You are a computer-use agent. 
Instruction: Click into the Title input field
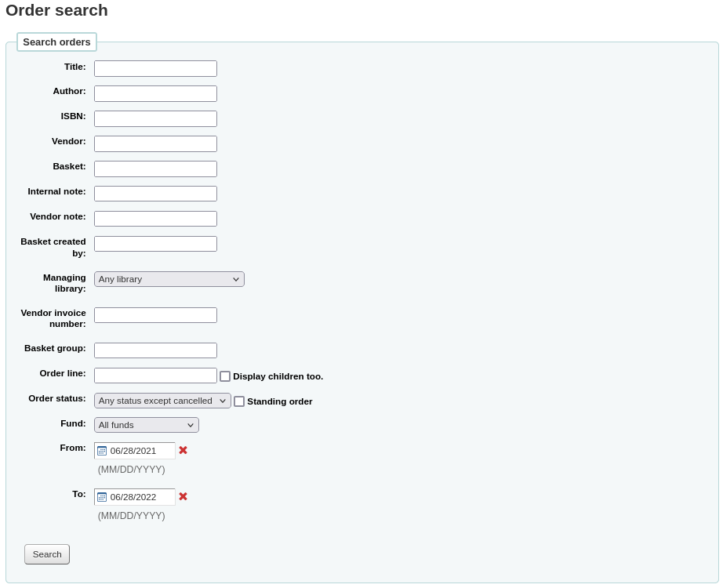(155, 68)
